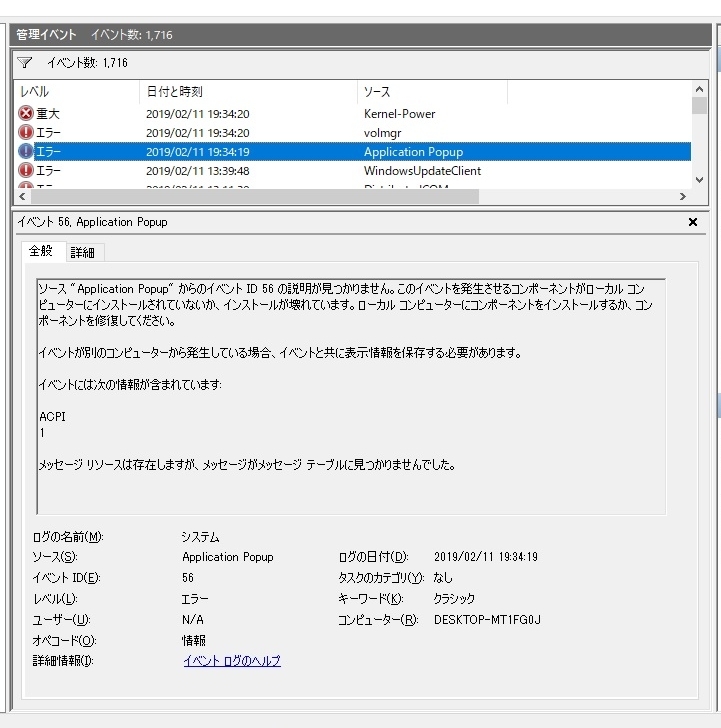Click the error icon beside volmgr event
This screenshot has width=721, height=728.
coord(26,133)
